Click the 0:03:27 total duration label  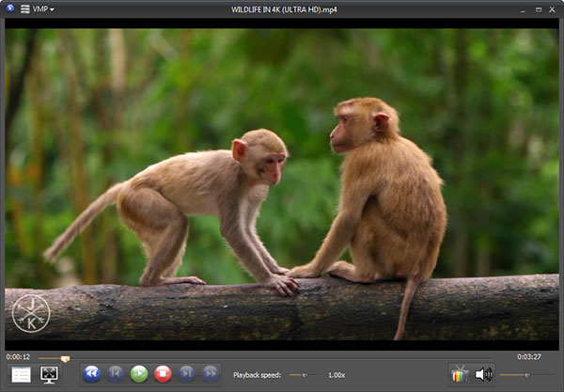click(x=529, y=356)
